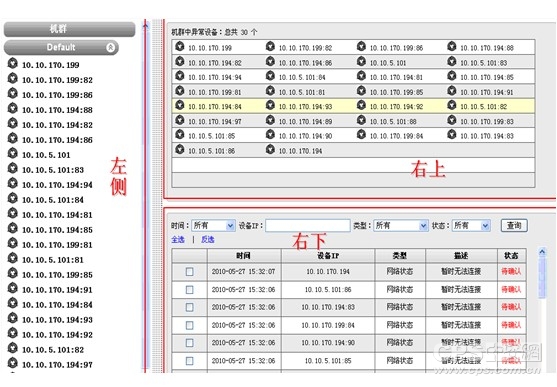Check the row for device 10.10.170.199:84

(190, 325)
